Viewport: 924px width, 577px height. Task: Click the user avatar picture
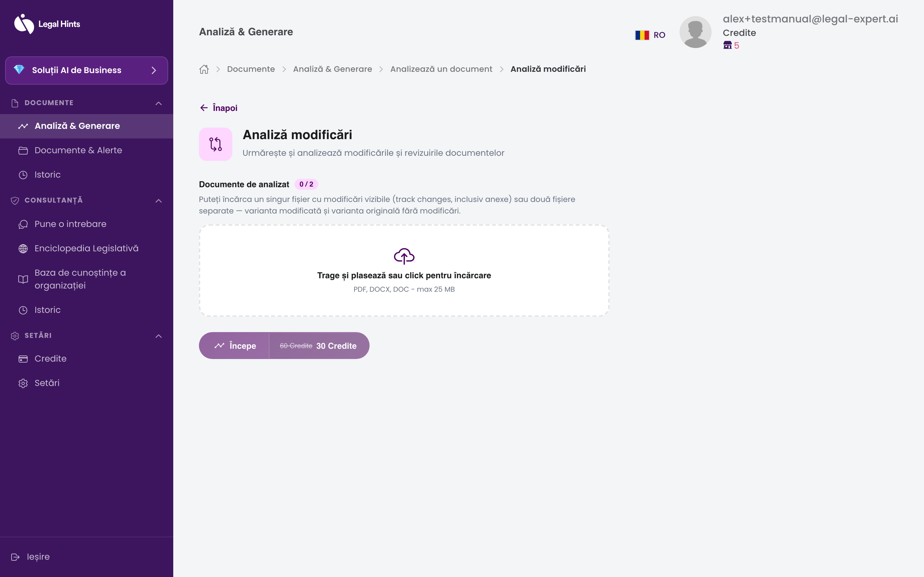pyautogui.click(x=695, y=32)
